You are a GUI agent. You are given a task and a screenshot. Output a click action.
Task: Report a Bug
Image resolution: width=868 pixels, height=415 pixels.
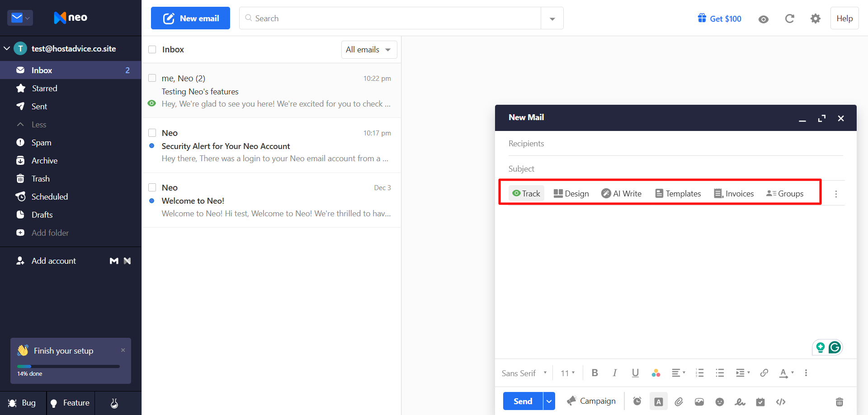[x=23, y=403]
